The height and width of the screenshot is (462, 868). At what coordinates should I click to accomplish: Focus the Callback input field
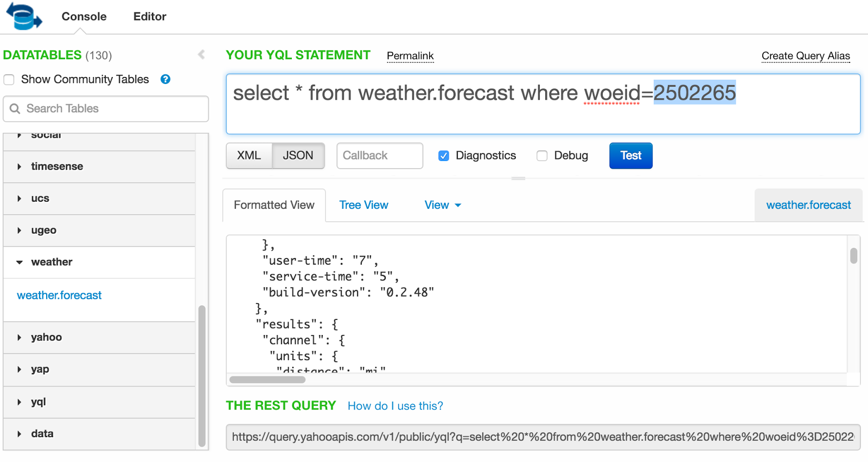pyautogui.click(x=380, y=156)
